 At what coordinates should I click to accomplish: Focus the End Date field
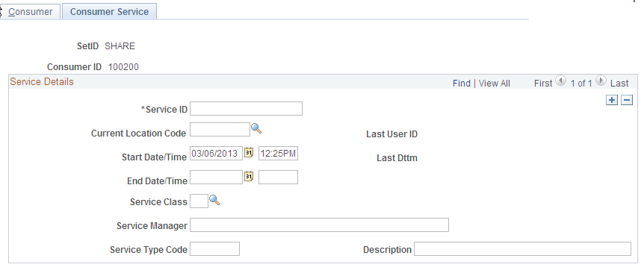(216, 178)
